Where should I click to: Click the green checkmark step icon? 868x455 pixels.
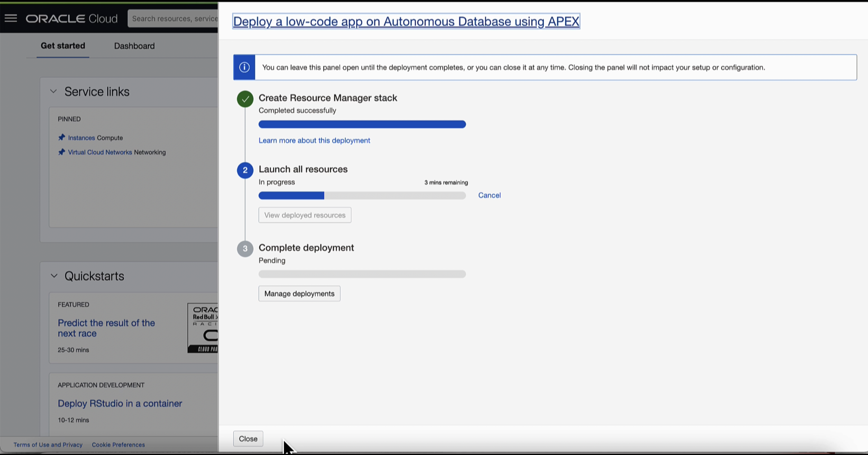(x=245, y=99)
